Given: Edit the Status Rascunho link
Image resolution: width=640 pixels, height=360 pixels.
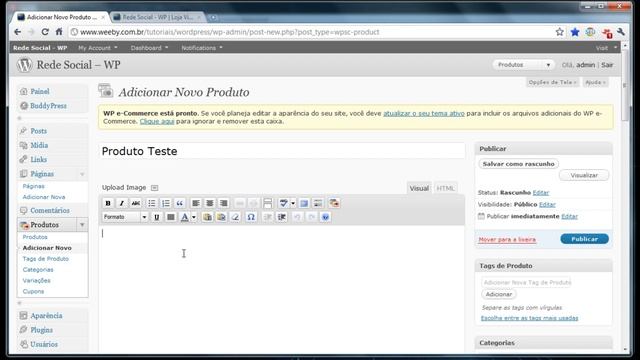Looking at the screenshot, I should click(x=541, y=193).
